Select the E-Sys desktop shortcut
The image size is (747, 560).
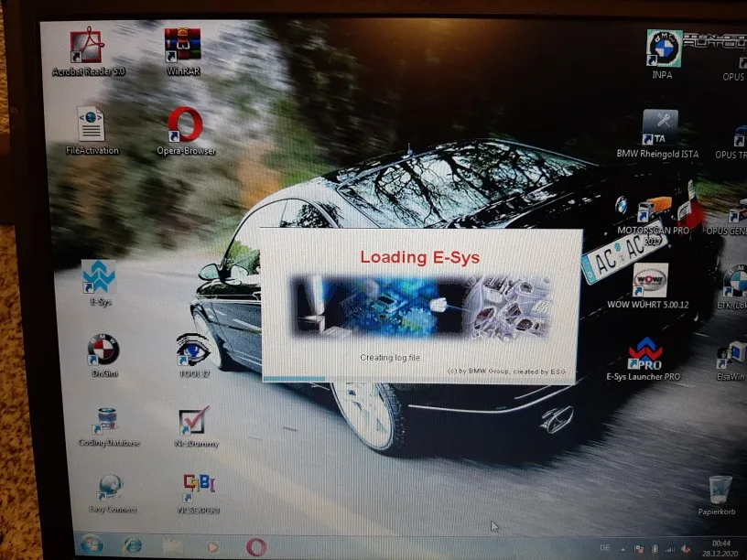[x=100, y=283]
